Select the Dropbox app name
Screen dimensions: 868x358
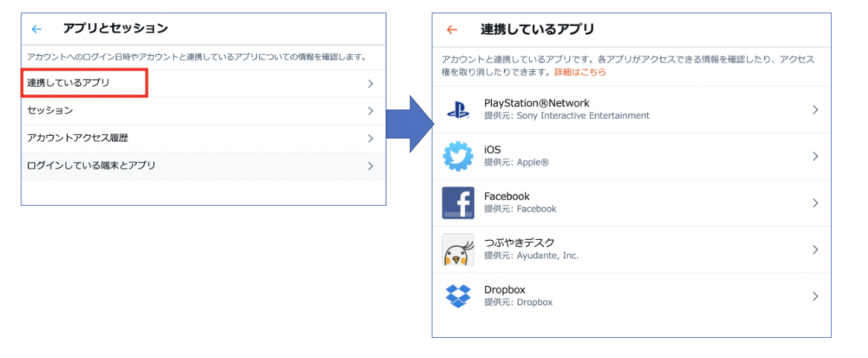(505, 290)
